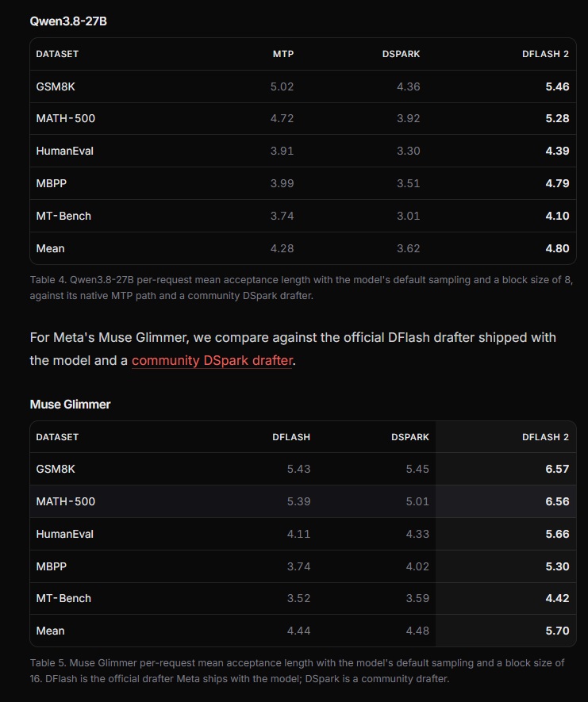
Task: Click the DSPARK header in Muse Glimmer table
Action: pos(409,437)
